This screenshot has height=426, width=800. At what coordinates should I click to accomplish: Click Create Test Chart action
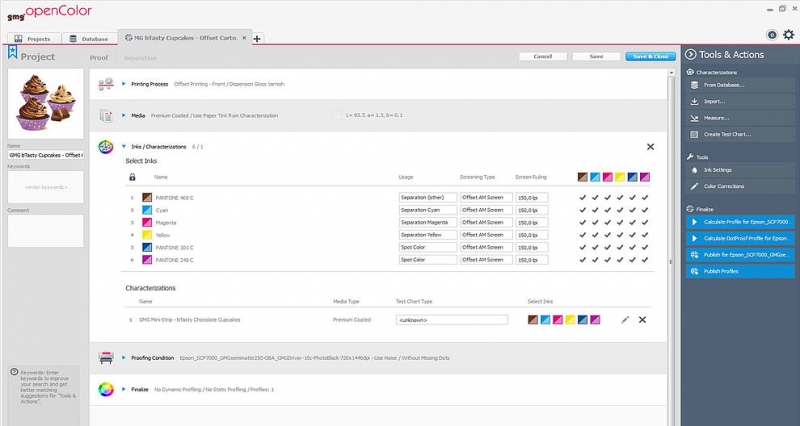(x=740, y=134)
